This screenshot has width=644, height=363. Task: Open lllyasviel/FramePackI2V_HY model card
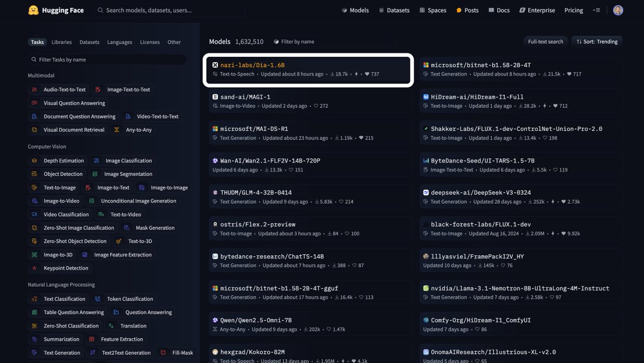pos(521,261)
